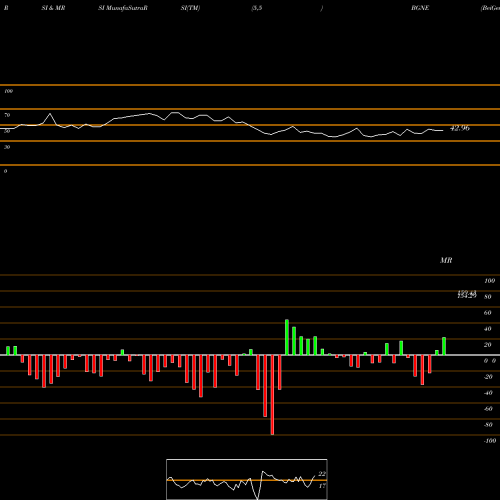This screenshot has width=500, height=500.
Task: Click the RSI axis label 70
Action: click(x=7, y=115)
